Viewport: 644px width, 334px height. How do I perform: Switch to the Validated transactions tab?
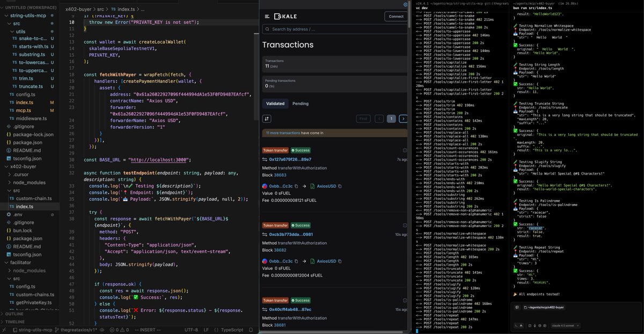(x=275, y=104)
